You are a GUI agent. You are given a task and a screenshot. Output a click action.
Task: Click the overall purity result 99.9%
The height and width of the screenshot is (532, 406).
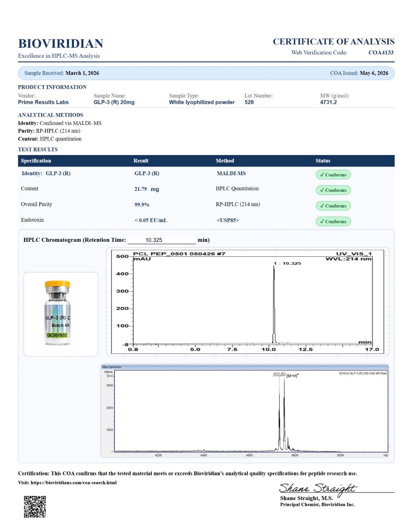click(142, 204)
